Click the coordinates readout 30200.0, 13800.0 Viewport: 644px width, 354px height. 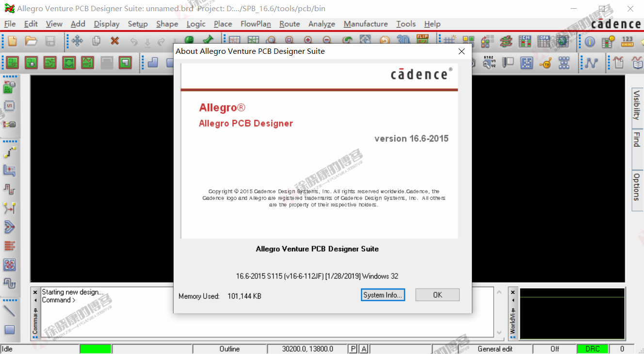click(x=307, y=349)
